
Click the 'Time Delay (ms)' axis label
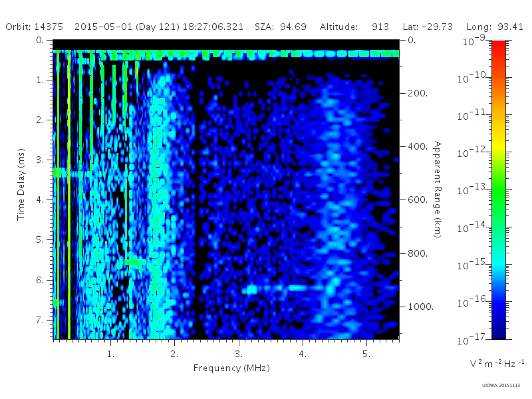pyautogui.click(x=21, y=184)
